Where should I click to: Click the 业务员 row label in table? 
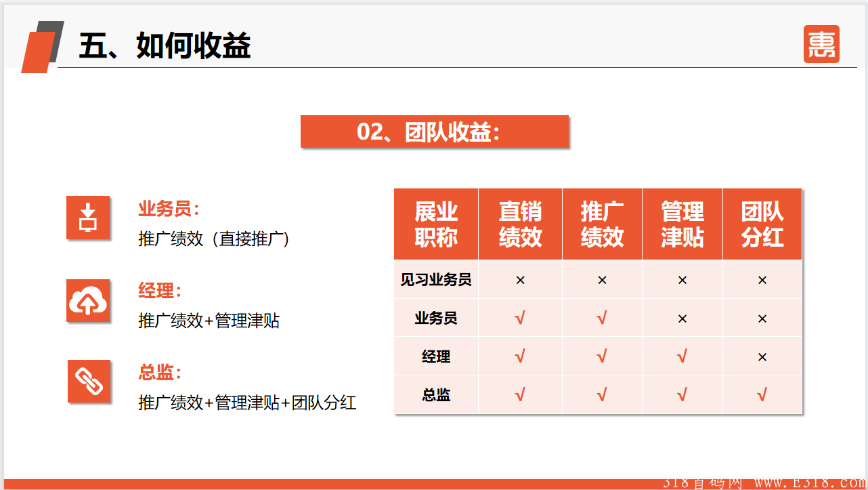(x=436, y=318)
